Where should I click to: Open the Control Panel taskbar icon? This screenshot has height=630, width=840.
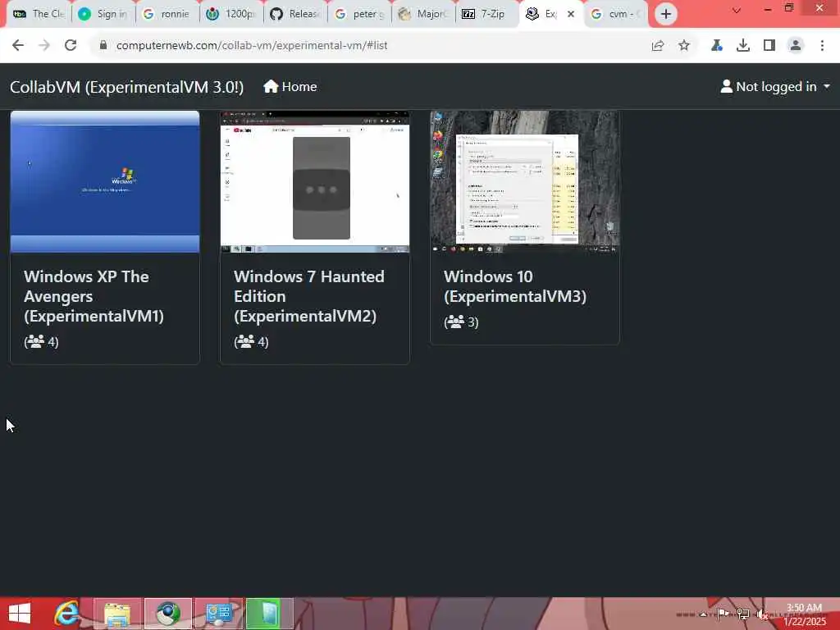pyautogui.click(x=218, y=614)
